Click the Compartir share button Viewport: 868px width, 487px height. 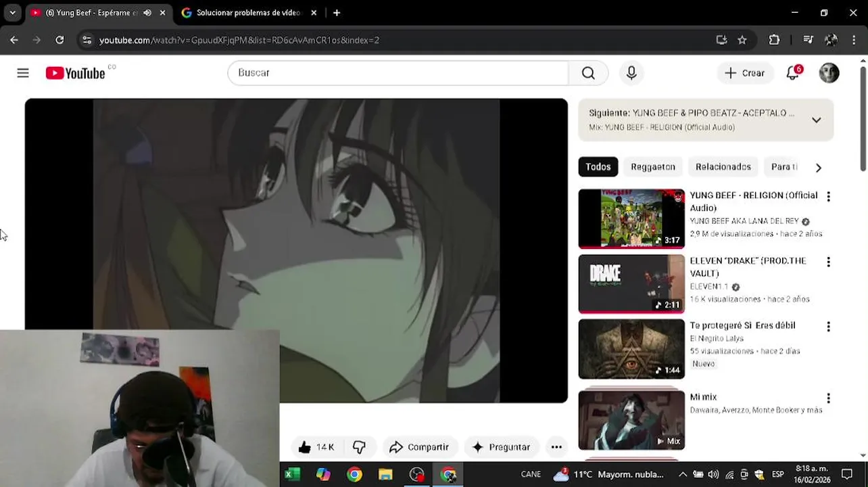coord(420,447)
